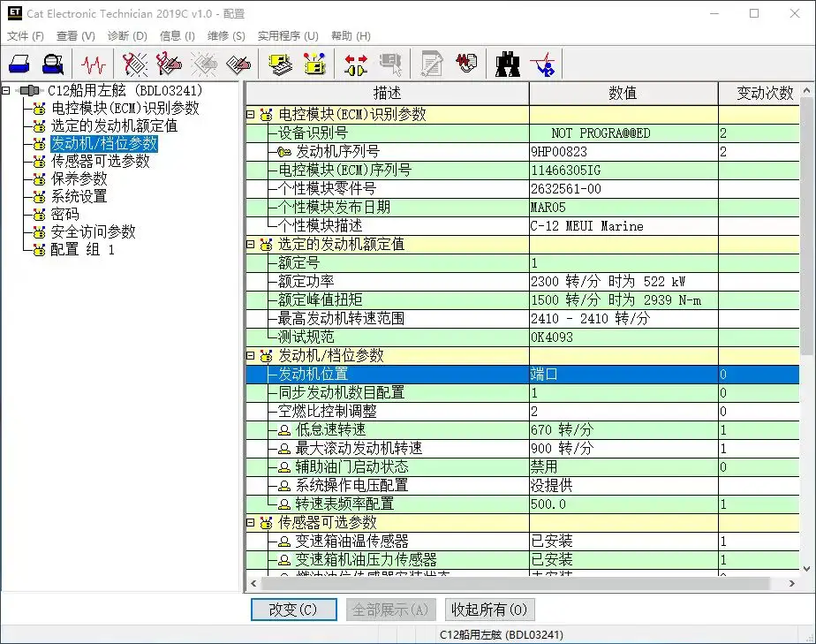Collapse the C12船用左舷 root tree node
The width and height of the screenshot is (816, 644).
tap(6, 91)
